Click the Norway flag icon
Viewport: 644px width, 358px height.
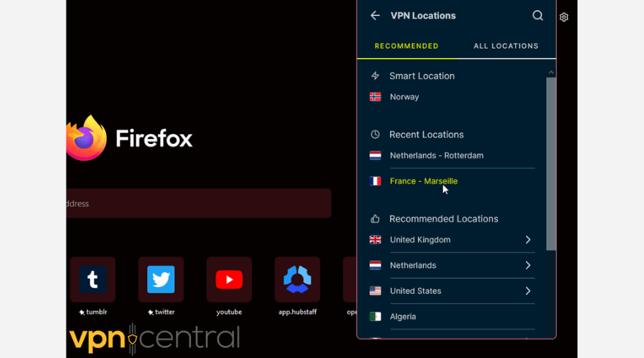coord(375,97)
